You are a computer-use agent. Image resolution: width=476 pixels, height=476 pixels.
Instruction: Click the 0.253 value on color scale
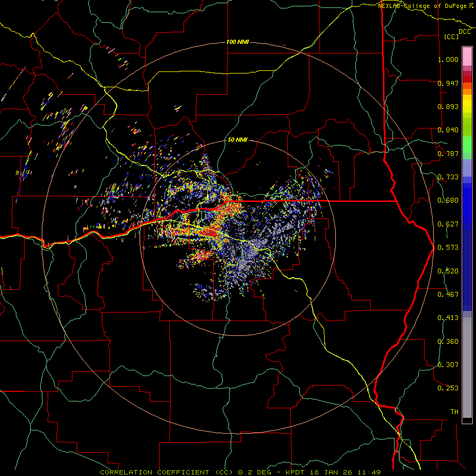tap(448, 388)
